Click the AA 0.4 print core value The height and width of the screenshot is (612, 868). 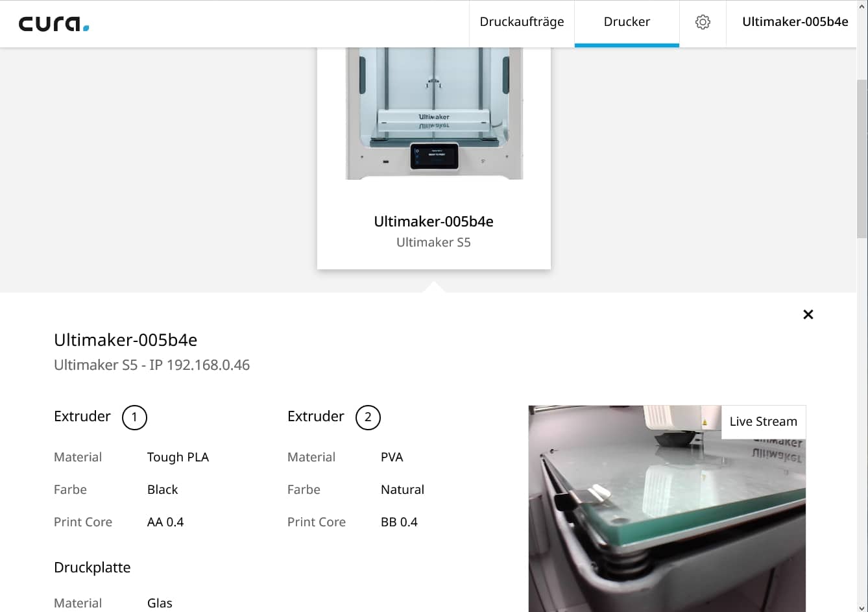click(x=165, y=522)
